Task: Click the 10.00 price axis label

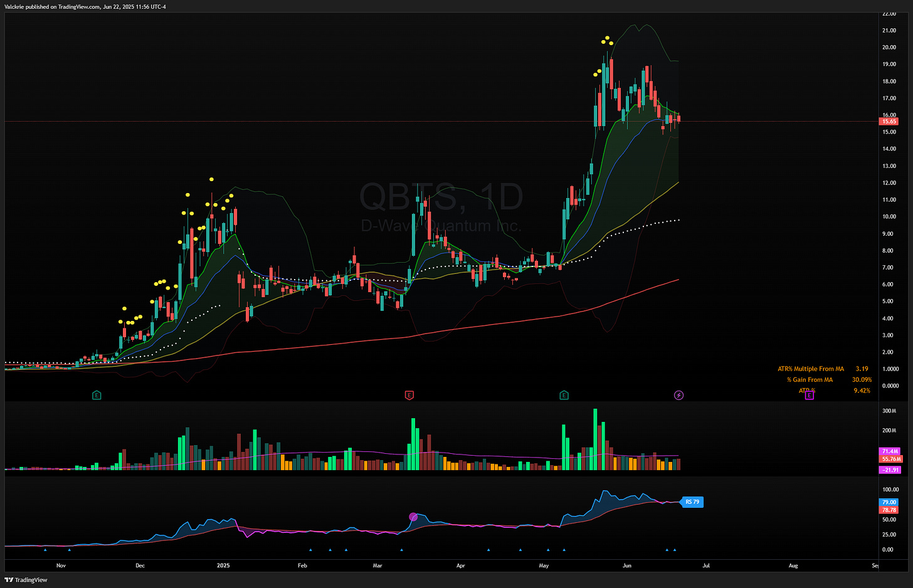Action: click(x=889, y=217)
